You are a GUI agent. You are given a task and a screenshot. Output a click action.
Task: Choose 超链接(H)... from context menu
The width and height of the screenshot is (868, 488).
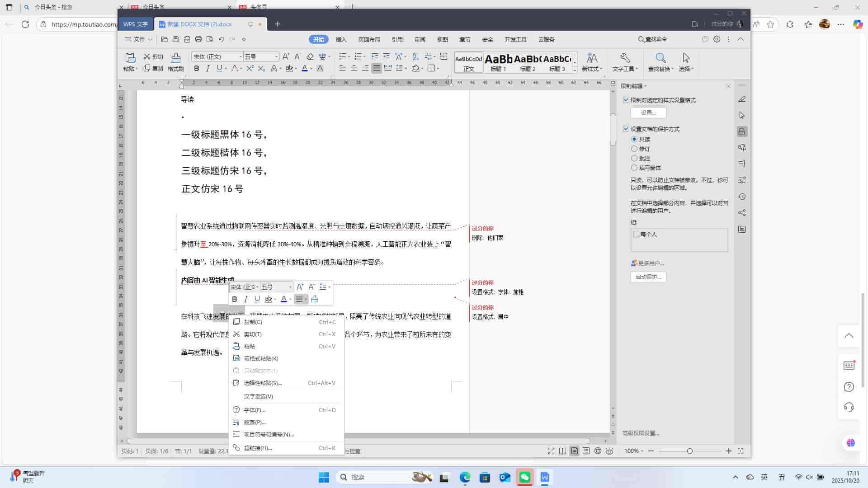pyautogui.click(x=286, y=448)
